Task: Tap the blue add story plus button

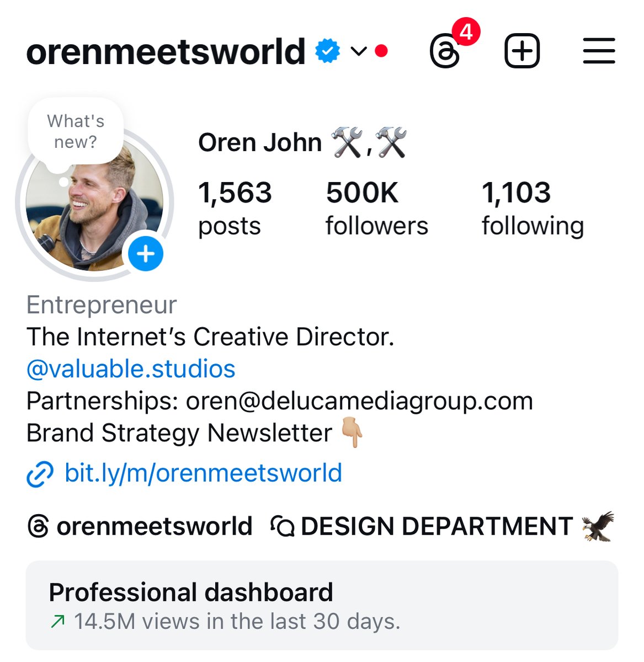Action: click(146, 254)
